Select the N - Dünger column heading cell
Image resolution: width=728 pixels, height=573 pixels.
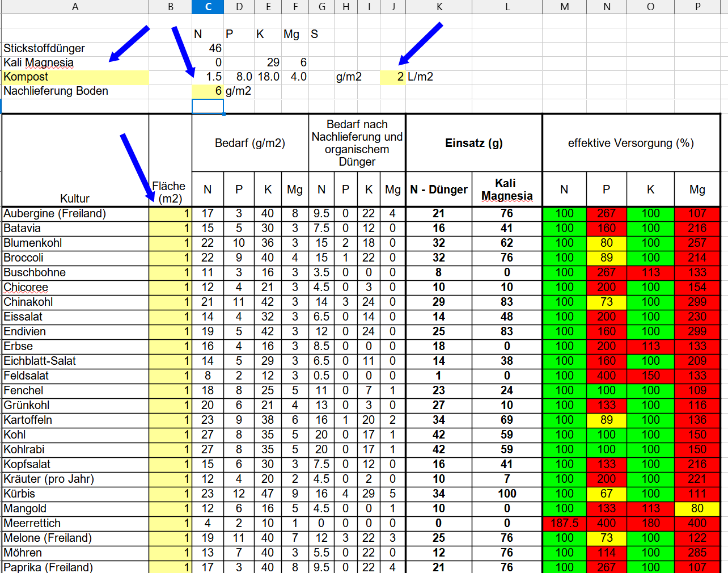[439, 189]
